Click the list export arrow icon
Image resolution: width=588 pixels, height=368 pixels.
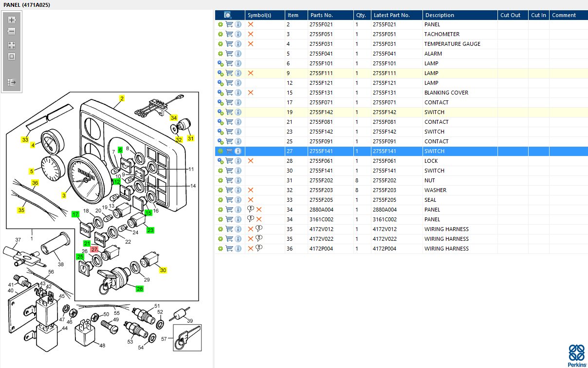(x=12, y=82)
